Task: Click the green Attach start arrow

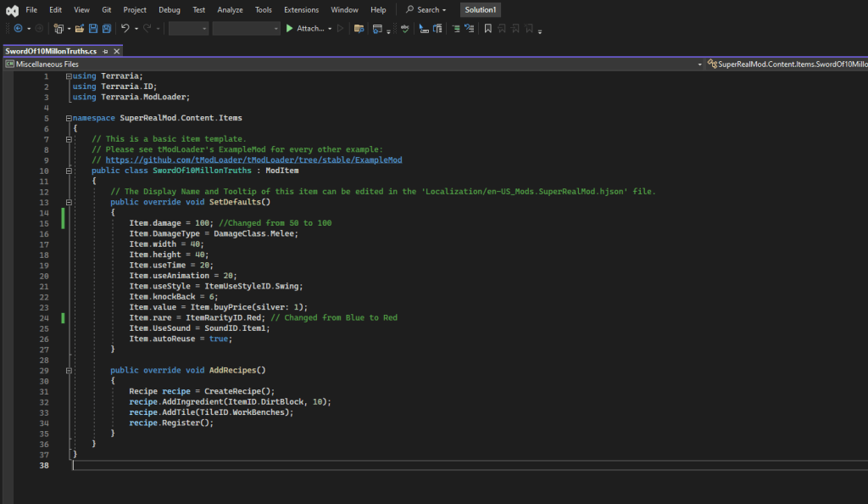Action: (x=289, y=29)
